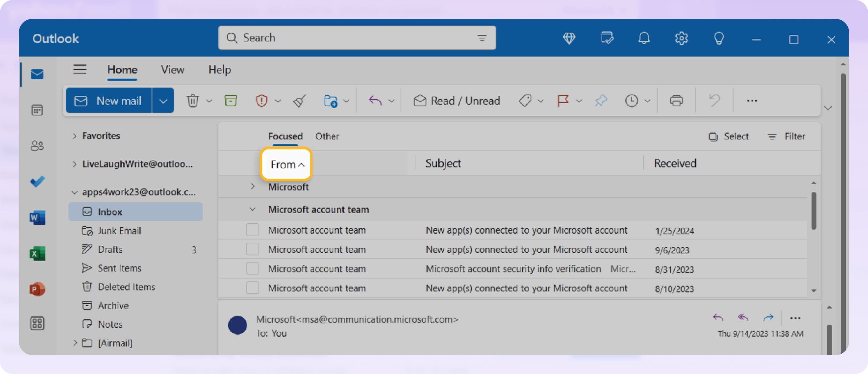Screen dimensions: 868x374
Task: Select the 8/31/2023 security info message checkbox
Action: 252,269
